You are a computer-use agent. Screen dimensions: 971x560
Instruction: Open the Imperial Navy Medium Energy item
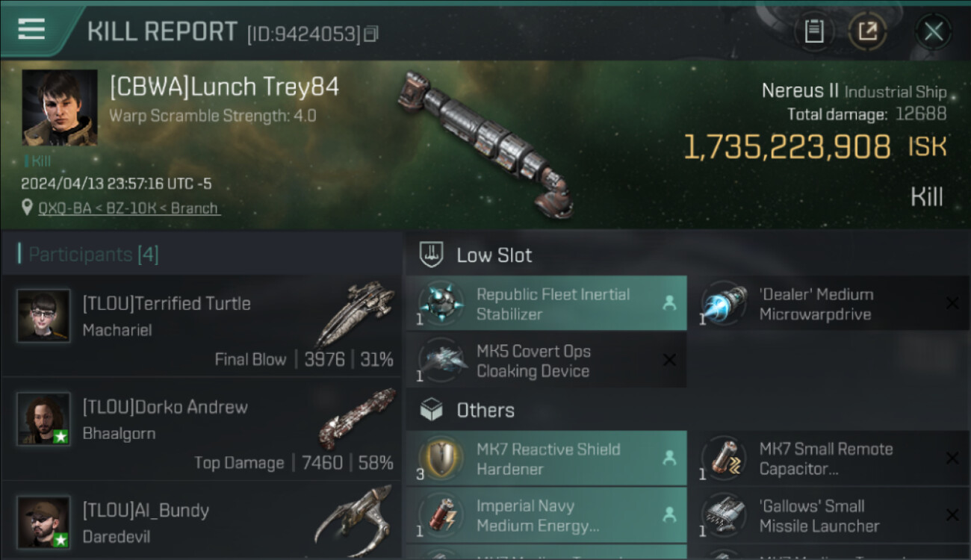(548, 516)
